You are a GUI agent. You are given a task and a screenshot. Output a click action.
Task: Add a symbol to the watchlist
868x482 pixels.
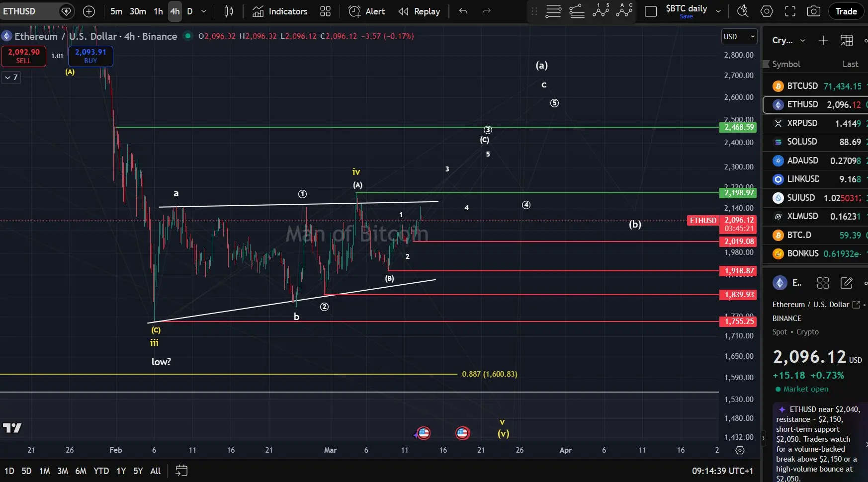[x=823, y=41]
